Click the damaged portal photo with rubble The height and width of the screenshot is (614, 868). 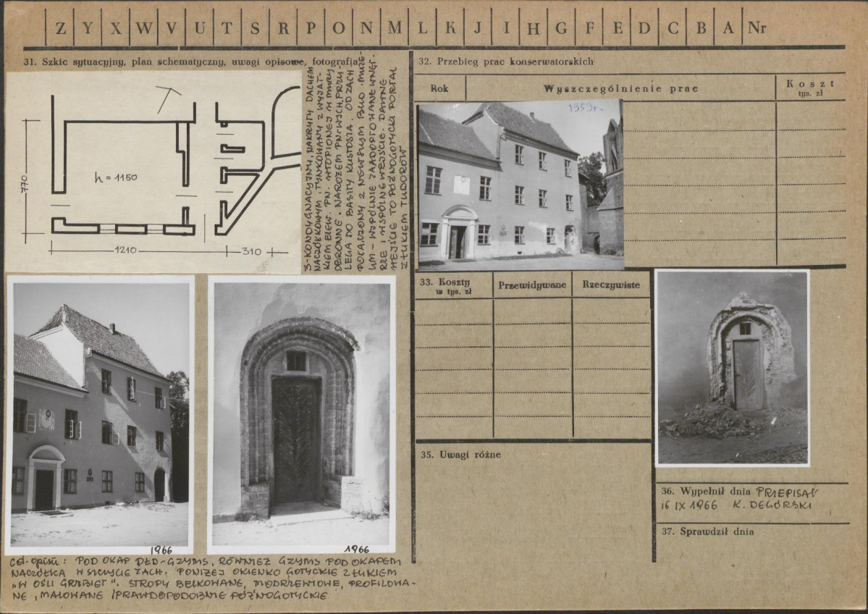(732, 368)
